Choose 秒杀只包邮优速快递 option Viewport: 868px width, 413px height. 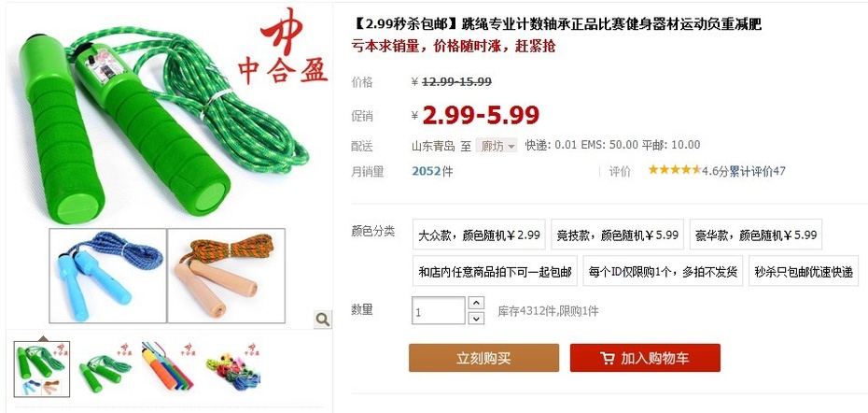(x=804, y=271)
